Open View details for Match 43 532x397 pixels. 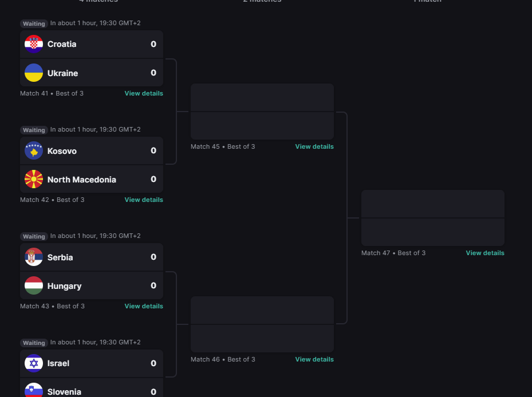click(144, 306)
